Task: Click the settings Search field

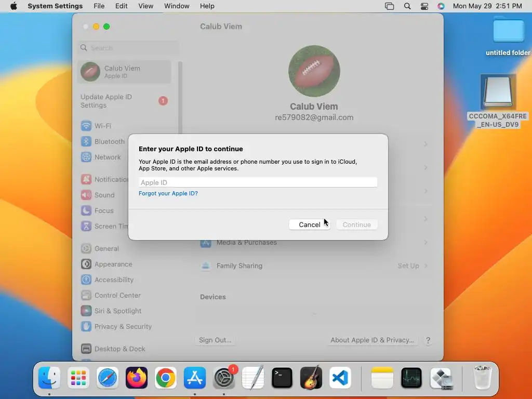Action: point(129,48)
